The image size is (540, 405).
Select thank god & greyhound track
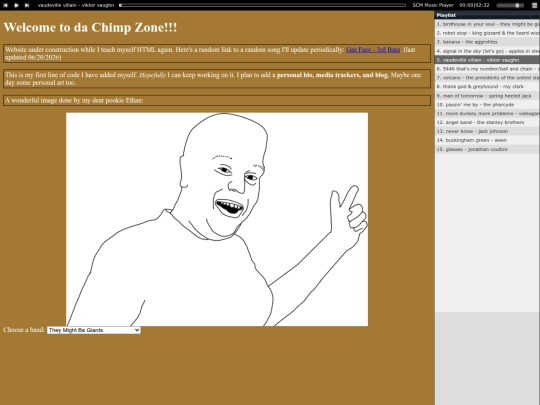(487, 87)
